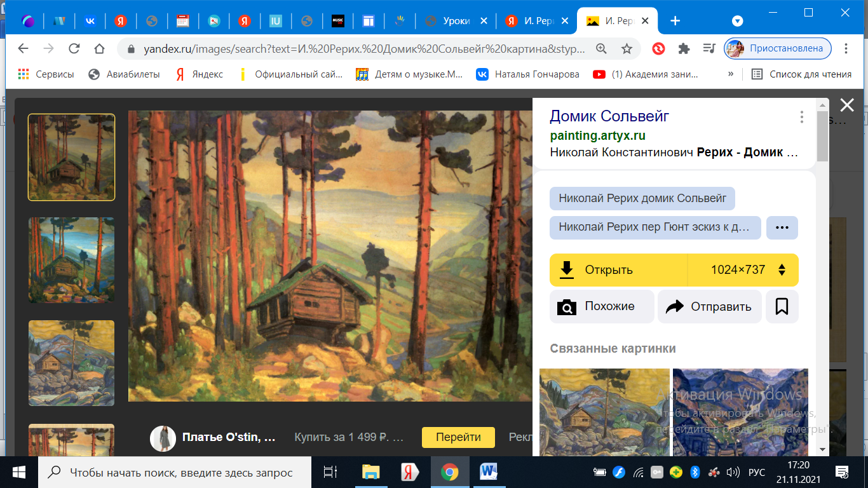Open the Chrome extensions puzzle icon
This screenshot has width=868, height=488.
click(684, 49)
